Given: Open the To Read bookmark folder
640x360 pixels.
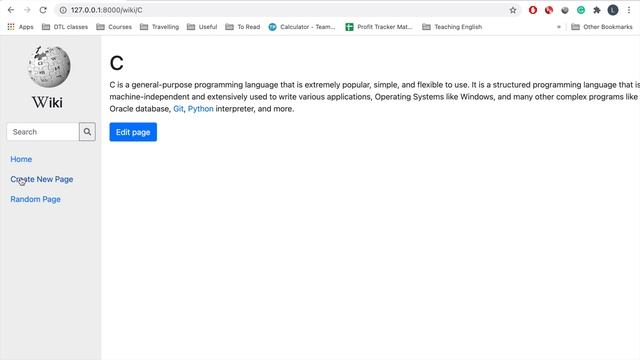Looking at the screenshot, I should click(x=242, y=27).
